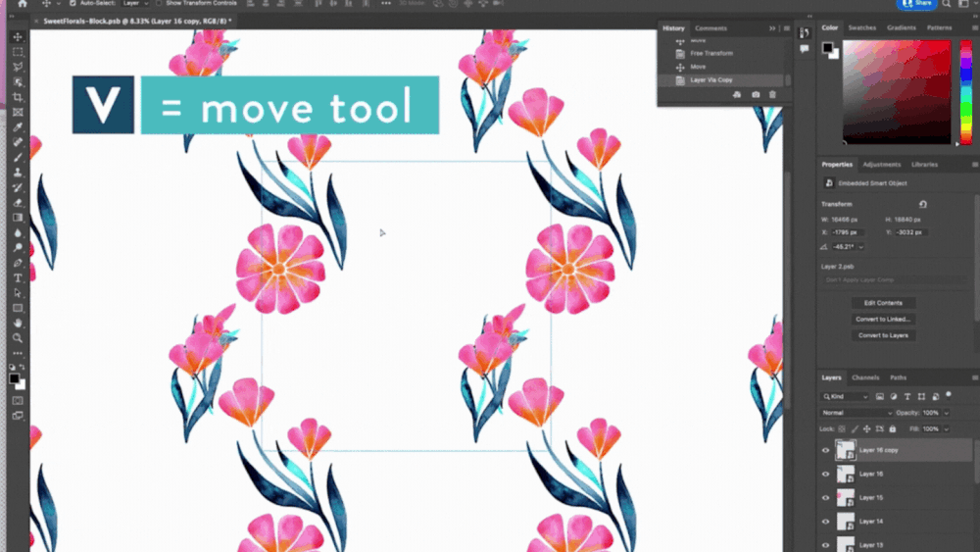Screen dimensions: 980x552
Task: Select the Hand tool
Action: pyautogui.click(x=18, y=323)
